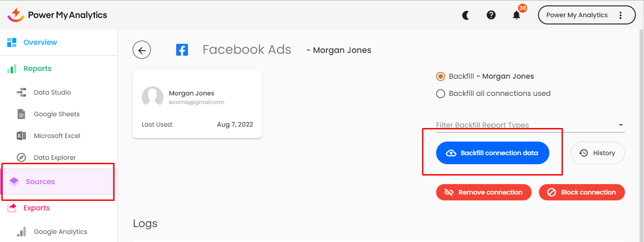
Task: Toggle dark mode moon icon
Action: (x=466, y=15)
